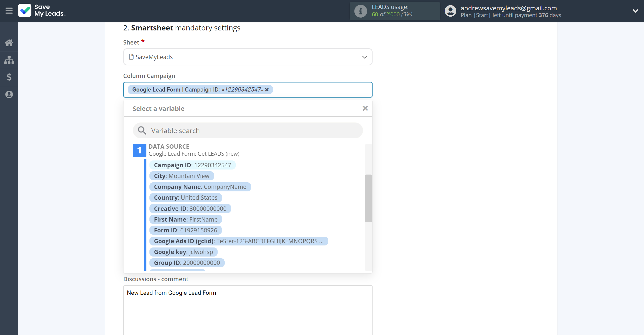This screenshot has height=335, width=644.
Task: Click the DATA SOURCE heading
Action: [169, 147]
